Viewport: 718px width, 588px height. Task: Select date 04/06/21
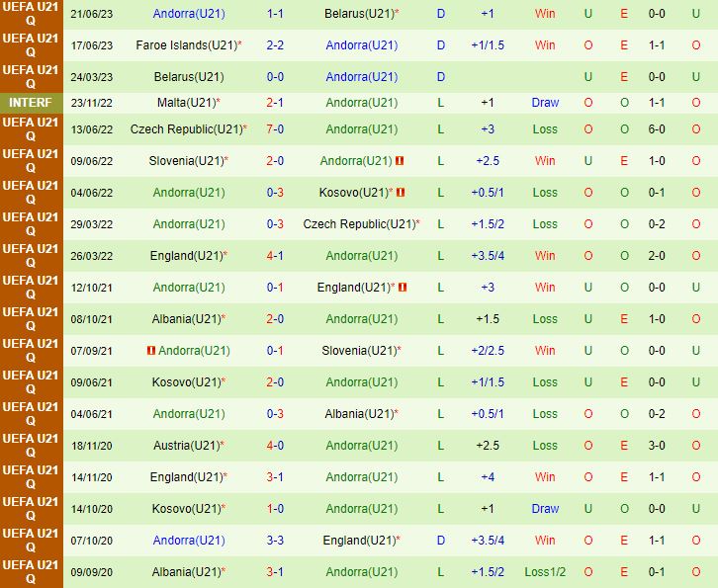(x=92, y=414)
